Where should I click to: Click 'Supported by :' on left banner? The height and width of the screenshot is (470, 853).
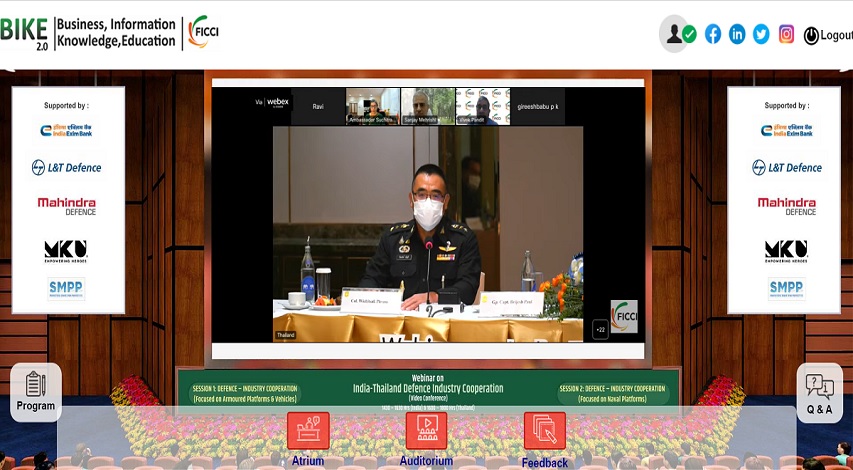pyautogui.click(x=66, y=106)
